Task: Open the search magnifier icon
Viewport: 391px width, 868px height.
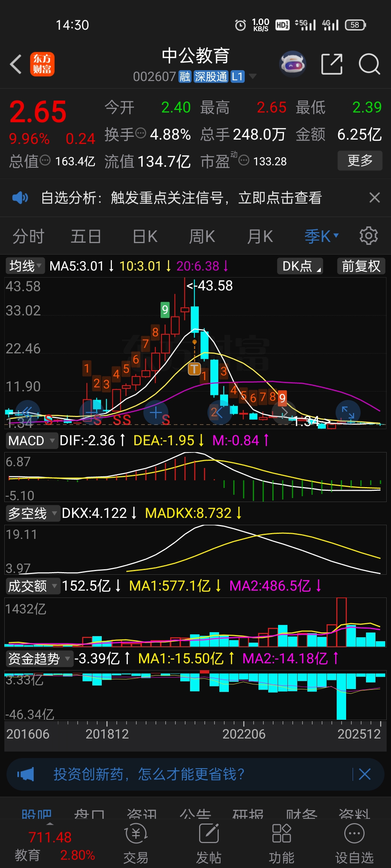Action: coord(369,64)
